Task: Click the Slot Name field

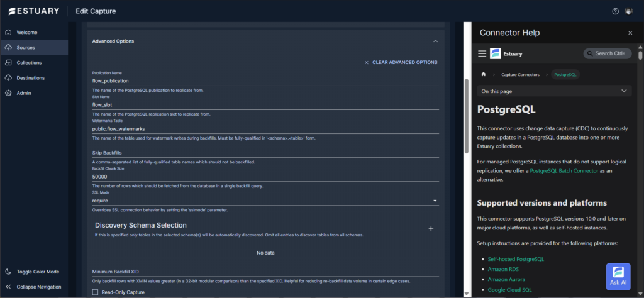Action: (265, 104)
